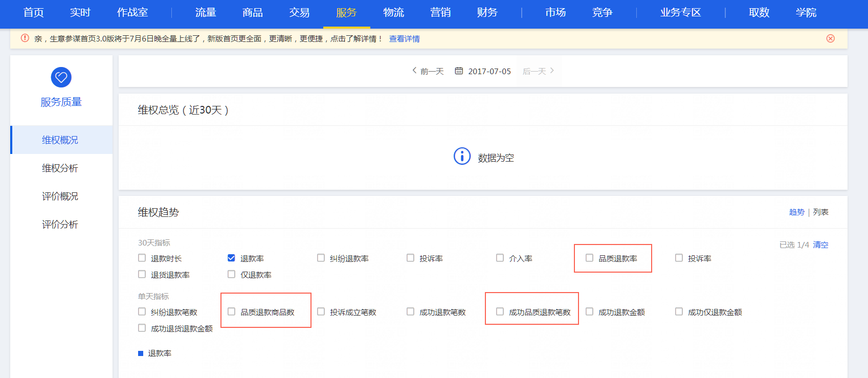The height and width of the screenshot is (378, 868).
Task: Click the 服务质量 heart icon
Action: (x=61, y=77)
